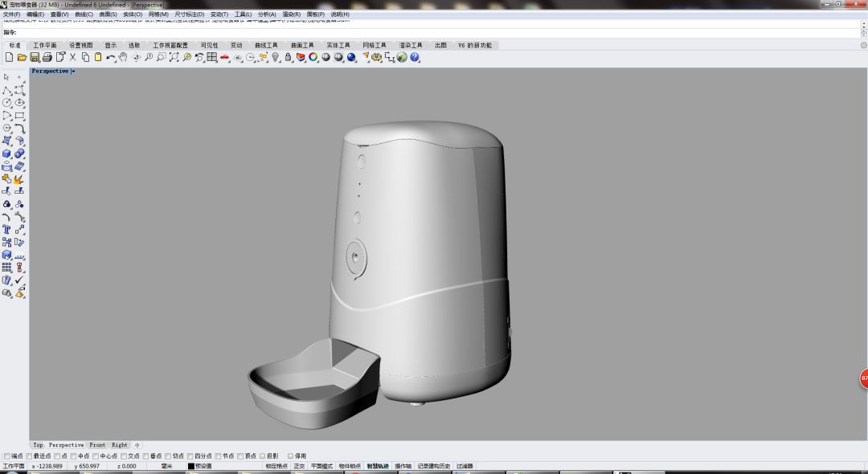Toggle 正交 ortho mode in status bar

[x=299, y=466]
